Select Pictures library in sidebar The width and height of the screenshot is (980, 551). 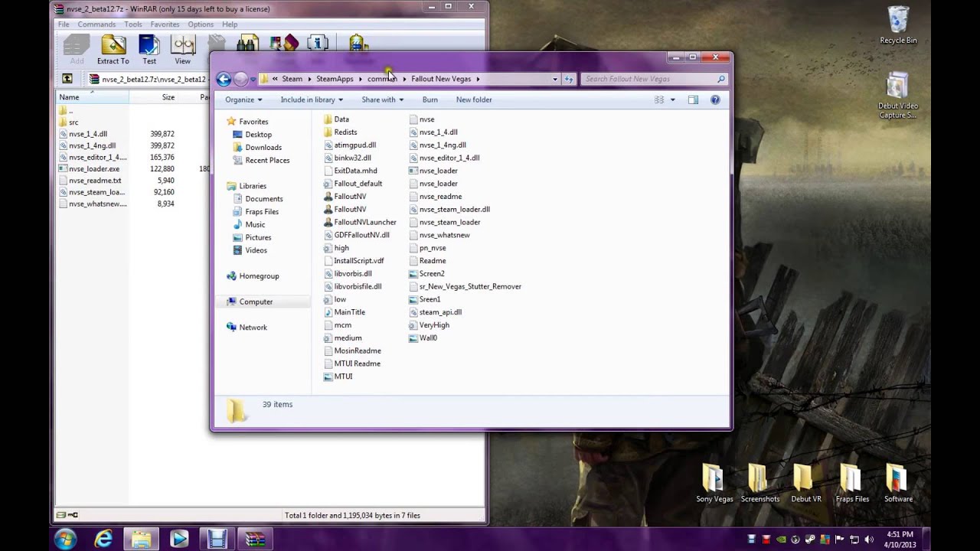pos(252,238)
